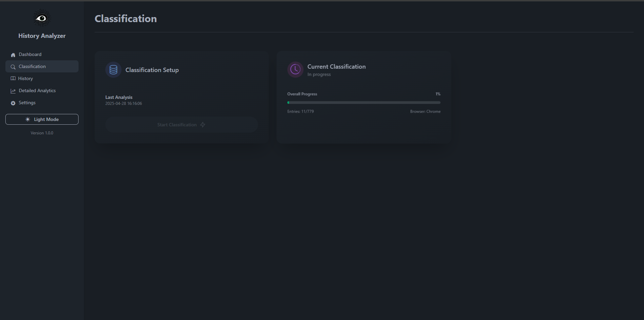Switch to Light Mode
The width and height of the screenshot is (644, 320).
click(x=42, y=119)
